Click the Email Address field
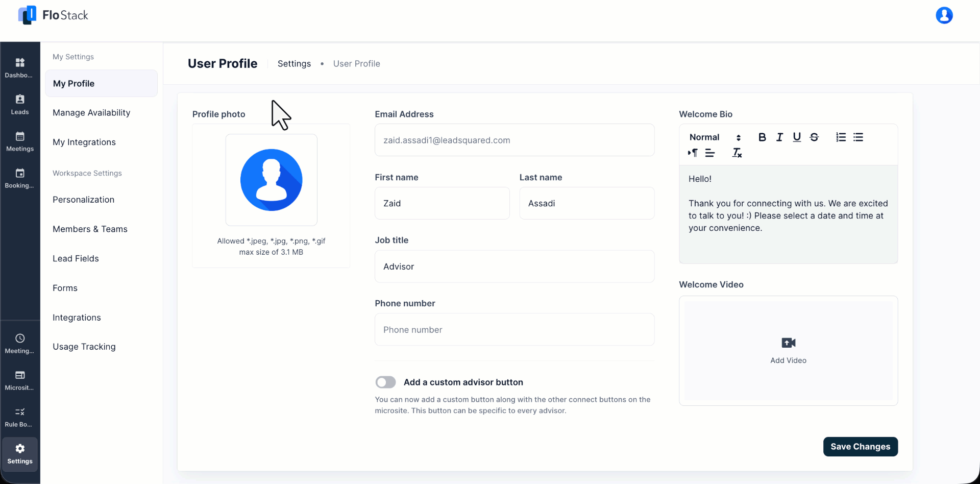 (514, 140)
